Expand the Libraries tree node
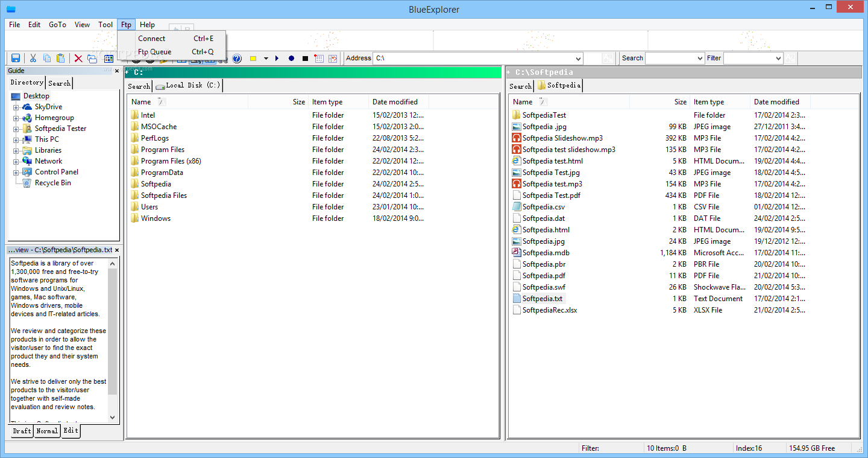The image size is (868, 458). (16, 150)
